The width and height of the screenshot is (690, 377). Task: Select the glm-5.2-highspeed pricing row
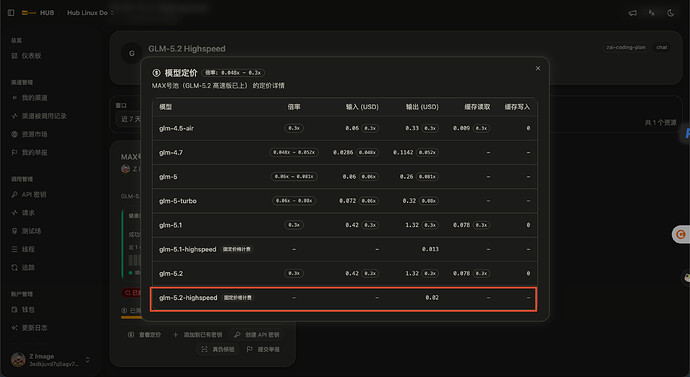coord(344,298)
